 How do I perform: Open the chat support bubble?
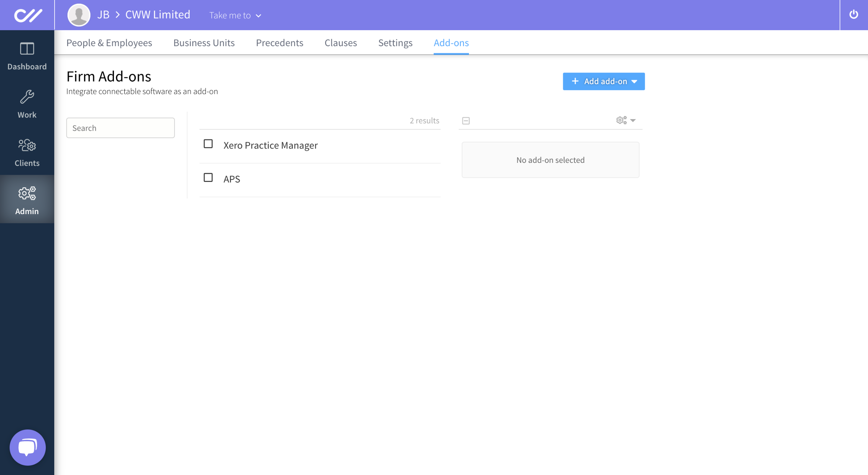[27, 447]
